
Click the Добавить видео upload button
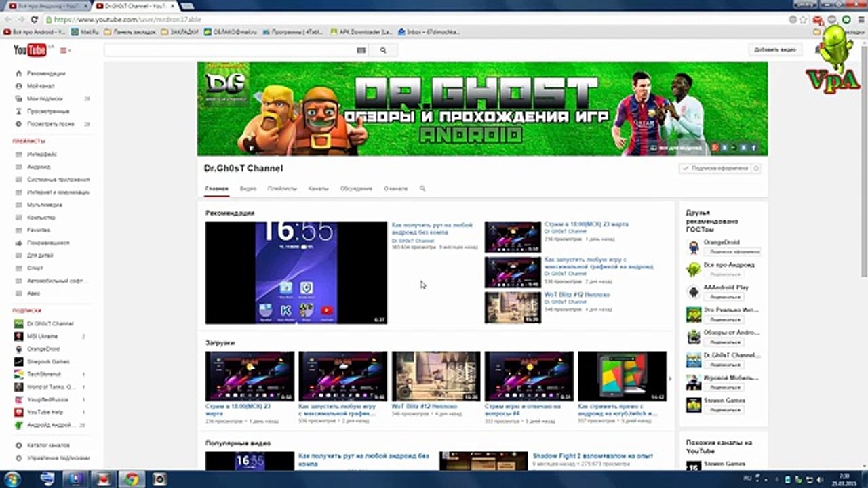[775, 50]
